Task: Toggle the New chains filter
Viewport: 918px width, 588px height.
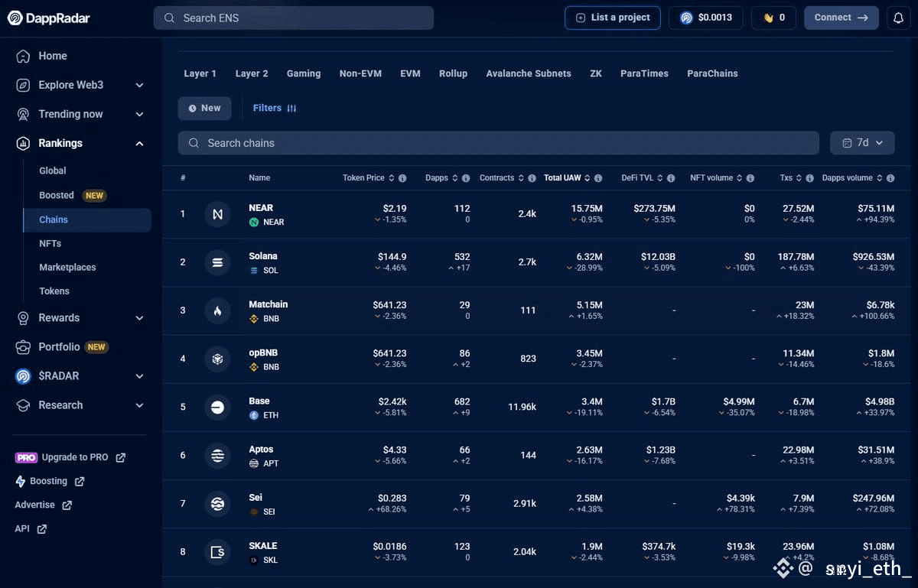Action: pos(204,108)
